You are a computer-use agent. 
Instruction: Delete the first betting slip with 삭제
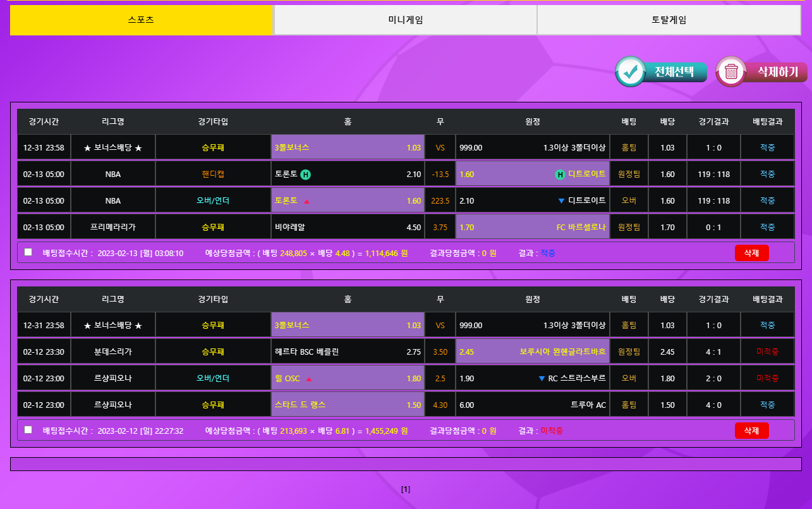click(x=751, y=253)
